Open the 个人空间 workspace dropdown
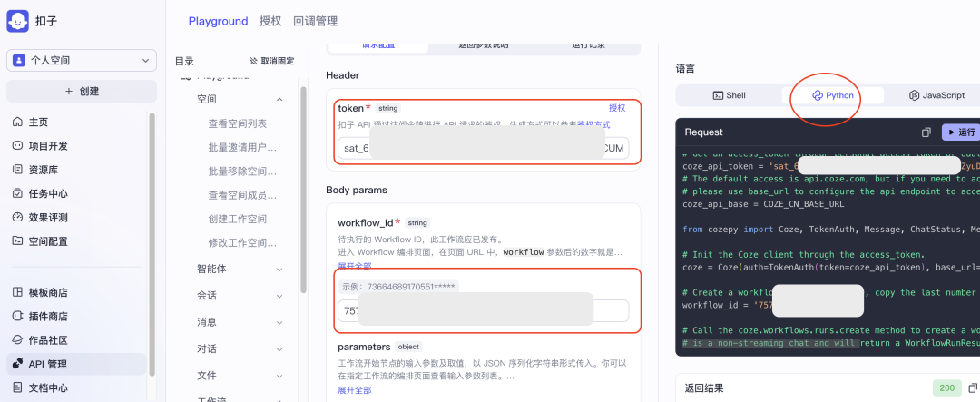980x402 pixels. 82,61
